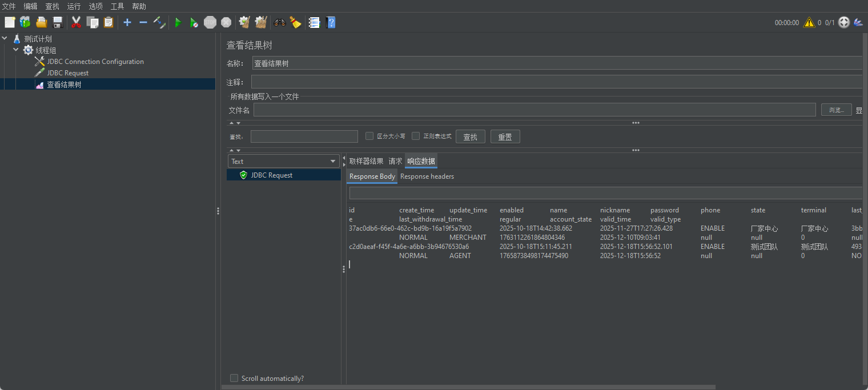This screenshot has height=390, width=868.
Task: Open the Templates icon in toolbar
Action: click(x=25, y=22)
